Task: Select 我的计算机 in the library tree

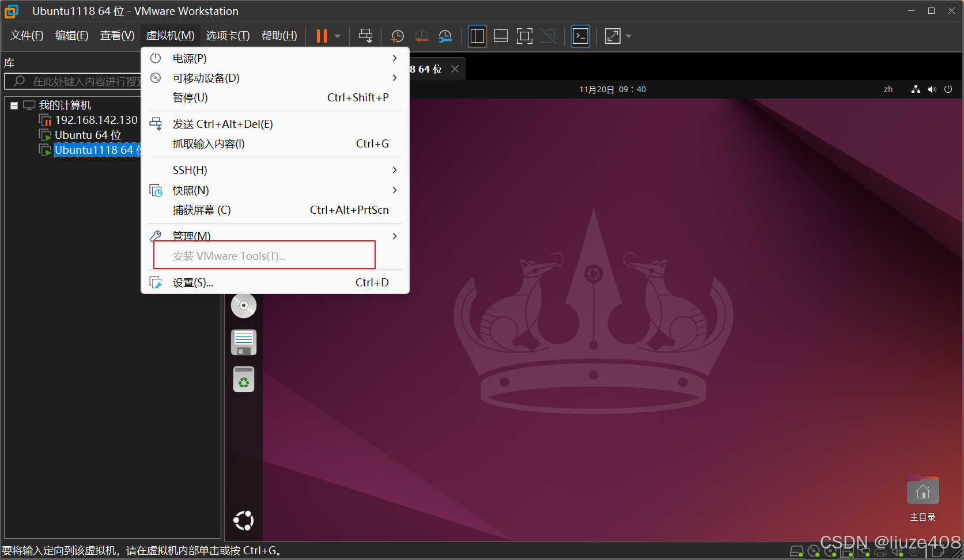Action: (x=65, y=105)
